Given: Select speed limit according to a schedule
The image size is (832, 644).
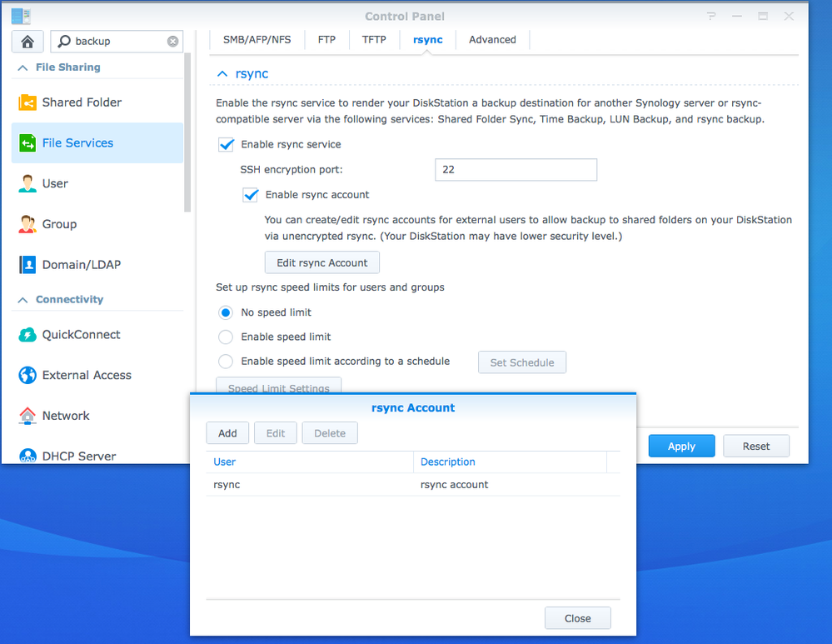Looking at the screenshot, I should tap(226, 361).
